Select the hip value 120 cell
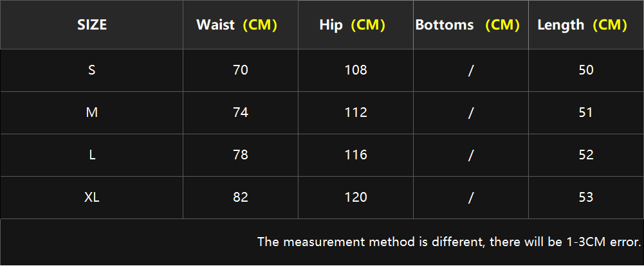644x266 pixels. coord(356,197)
